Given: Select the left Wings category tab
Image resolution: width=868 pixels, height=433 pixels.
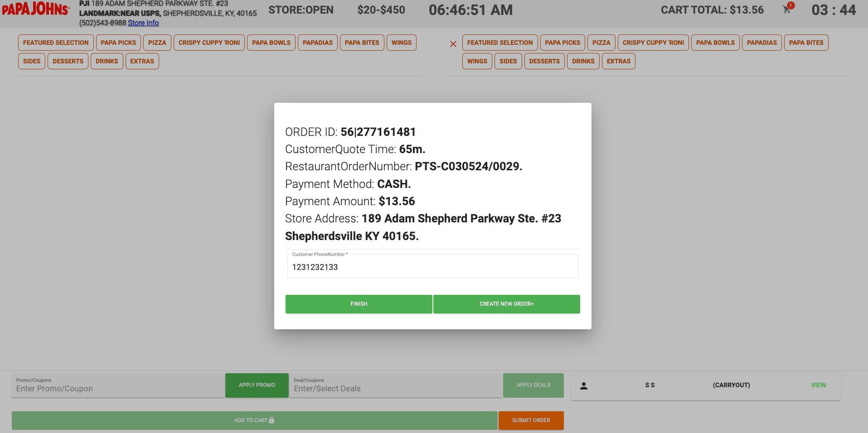Looking at the screenshot, I should point(402,43).
